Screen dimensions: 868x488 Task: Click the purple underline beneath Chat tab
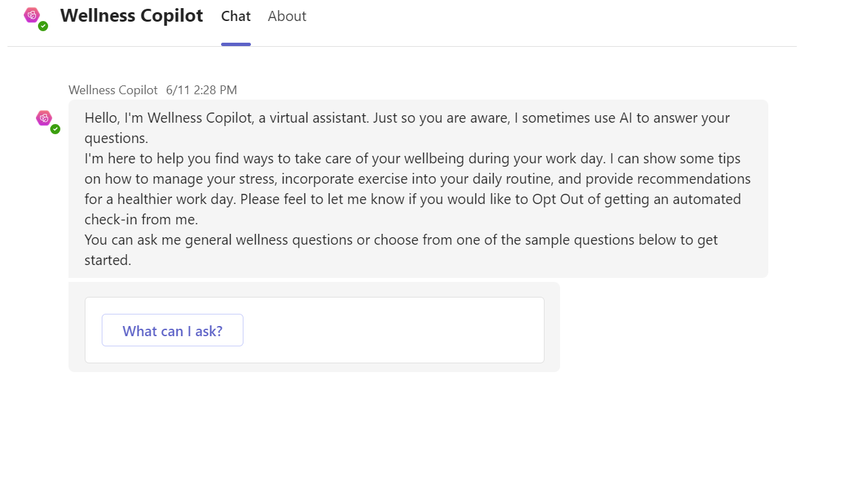(x=236, y=45)
